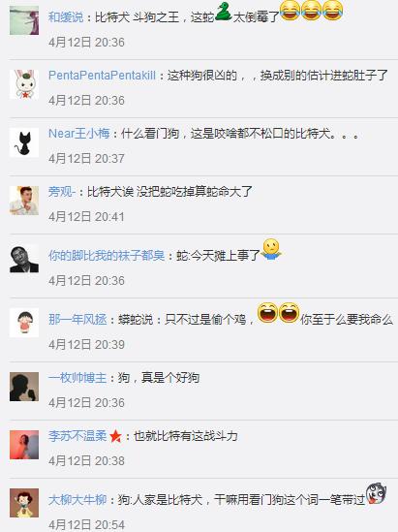398x532 pixels.
Task: Click 一枚帅博主's silhouette avatar
Action: tap(24, 387)
